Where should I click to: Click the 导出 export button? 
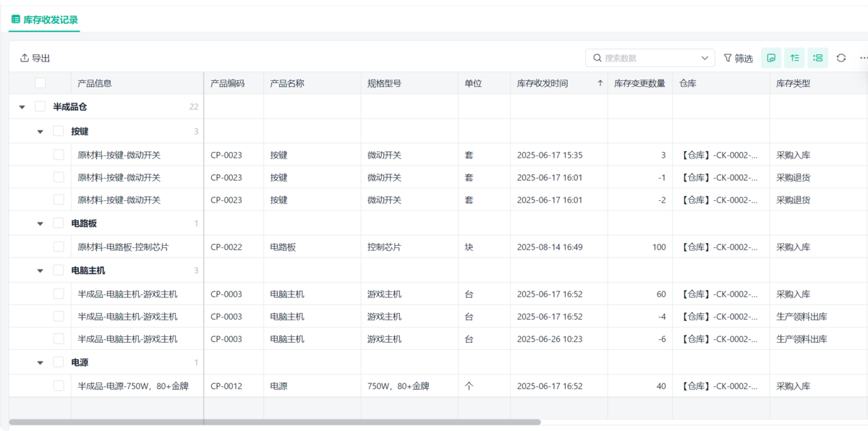click(35, 58)
